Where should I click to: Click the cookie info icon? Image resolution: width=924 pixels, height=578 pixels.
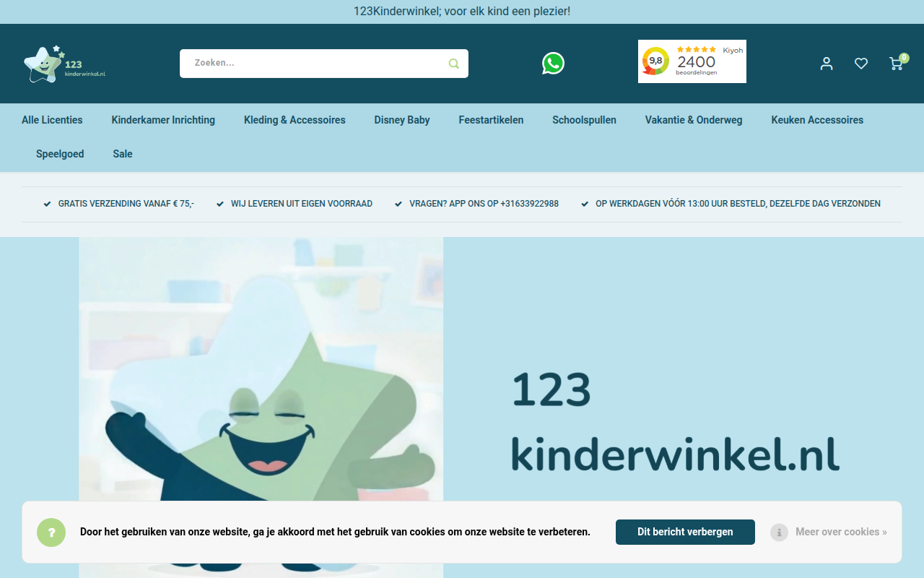click(x=779, y=532)
